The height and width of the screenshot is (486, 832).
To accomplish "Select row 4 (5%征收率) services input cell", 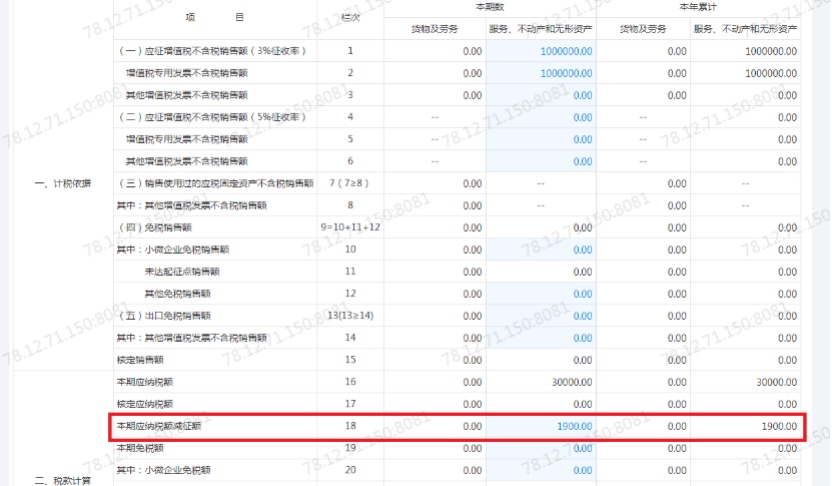I will coord(541,117).
